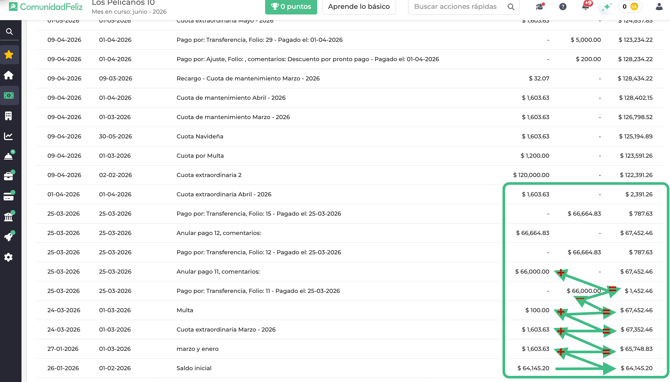Click the Buscar acciones rápidas field
Screen dimensions: 670x382
[464, 7]
